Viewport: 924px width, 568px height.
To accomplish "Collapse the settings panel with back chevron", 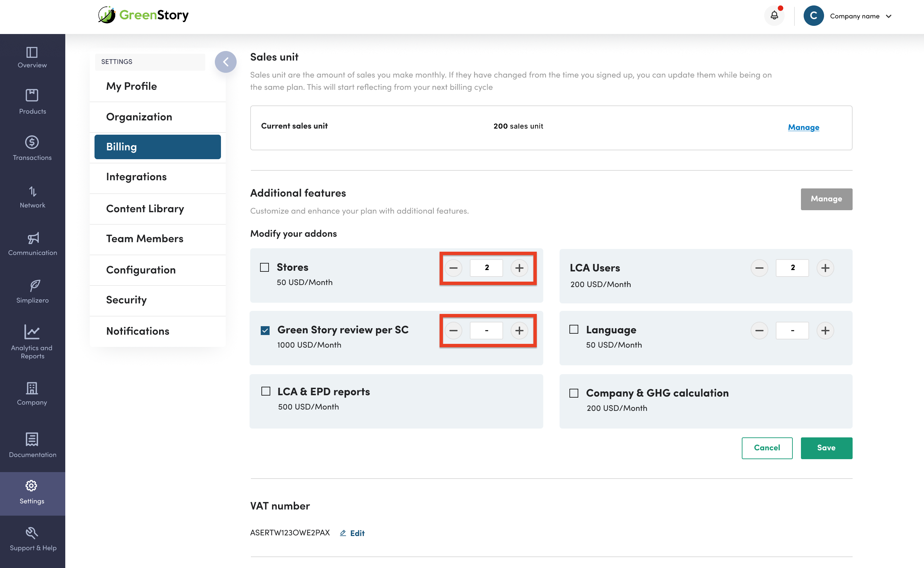I will [x=225, y=62].
